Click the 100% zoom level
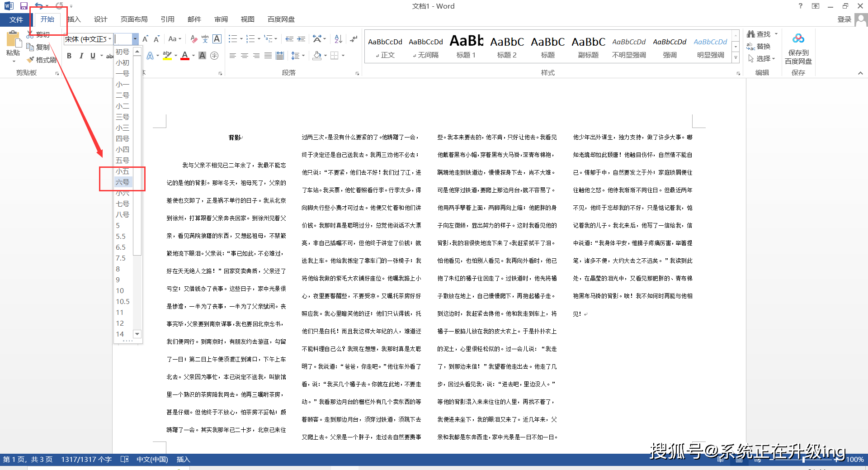868x470 pixels. pos(854,460)
